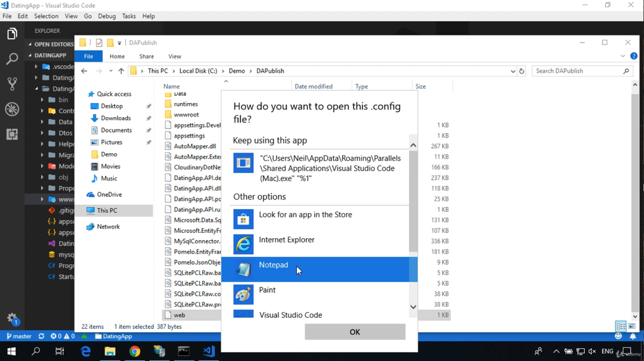Select Local Disk (C:) in address bar
The width and height of the screenshot is (644, 361).
[198, 71]
